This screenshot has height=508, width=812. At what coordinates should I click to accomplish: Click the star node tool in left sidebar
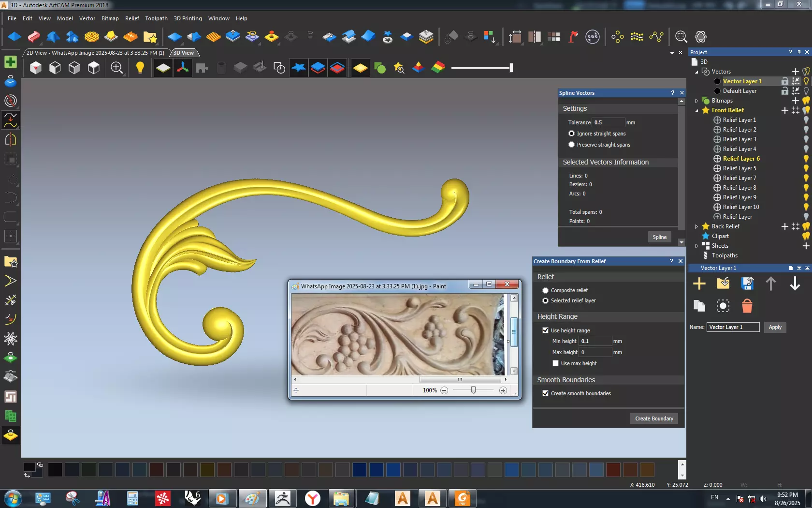click(x=11, y=338)
